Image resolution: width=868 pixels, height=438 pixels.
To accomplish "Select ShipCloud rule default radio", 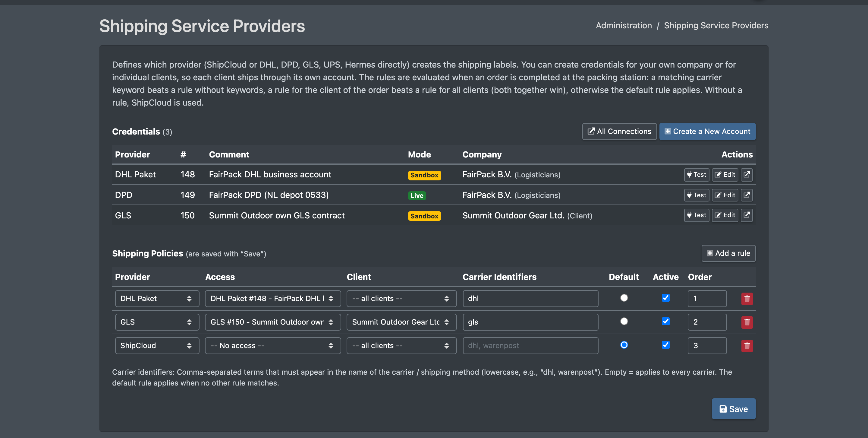I will coord(624,344).
